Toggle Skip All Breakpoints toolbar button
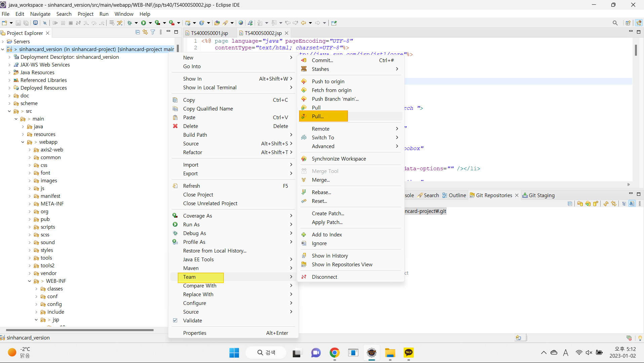Image resolution: width=644 pixels, height=363 pixels. pyautogui.click(x=45, y=23)
